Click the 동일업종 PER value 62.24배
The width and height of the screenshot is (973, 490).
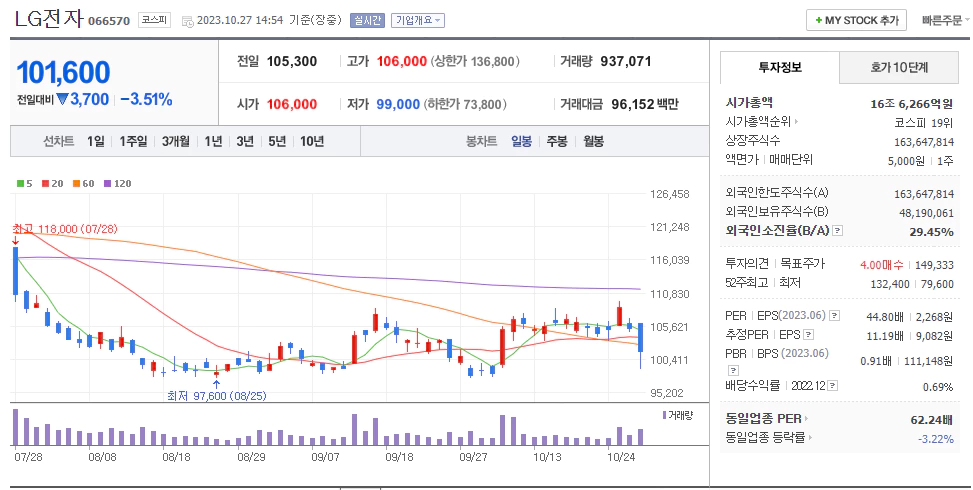931,420
